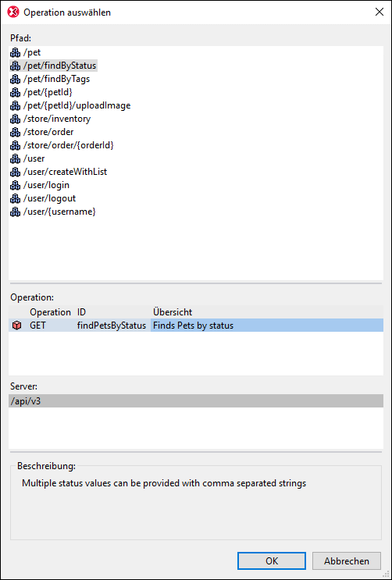Click the red cube GET operation icon
392x580 pixels.
click(x=16, y=326)
